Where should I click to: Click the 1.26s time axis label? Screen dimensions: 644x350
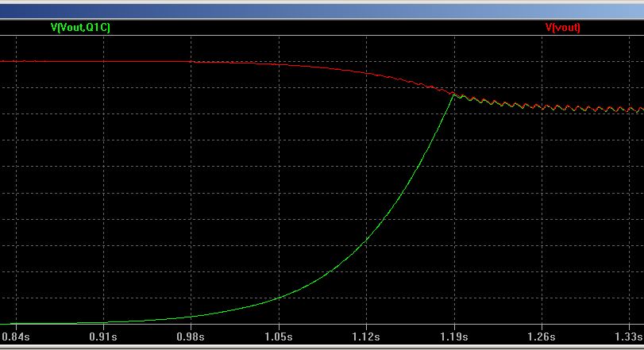tap(542, 337)
